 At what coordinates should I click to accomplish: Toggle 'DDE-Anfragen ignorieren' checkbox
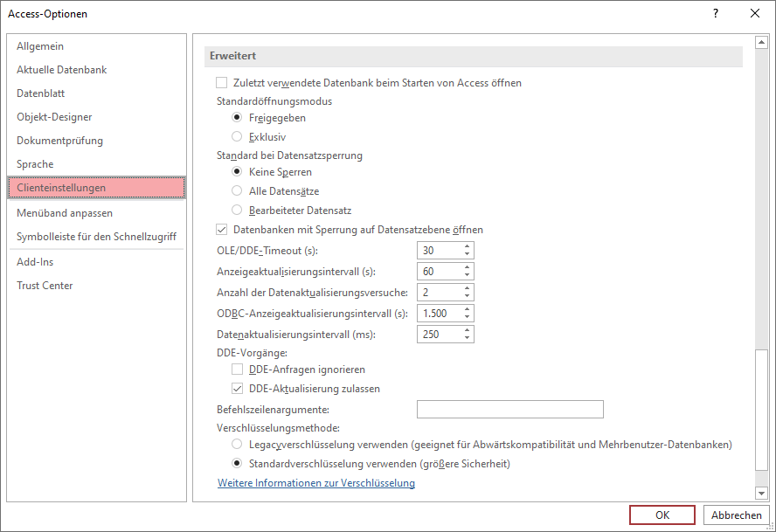tap(238, 370)
